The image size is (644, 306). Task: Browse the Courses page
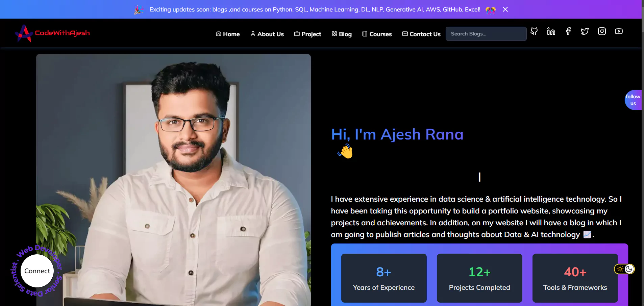click(377, 34)
